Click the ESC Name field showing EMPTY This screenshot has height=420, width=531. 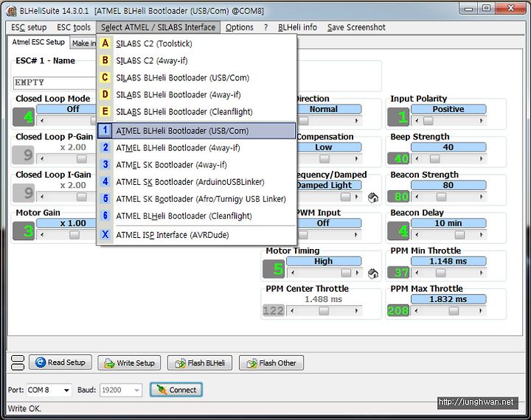[55, 83]
